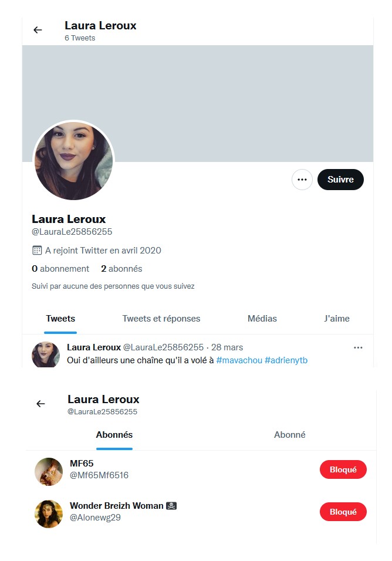Open the #adrienytb hashtag link
The image size is (392, 561).
tap(286, 360)
